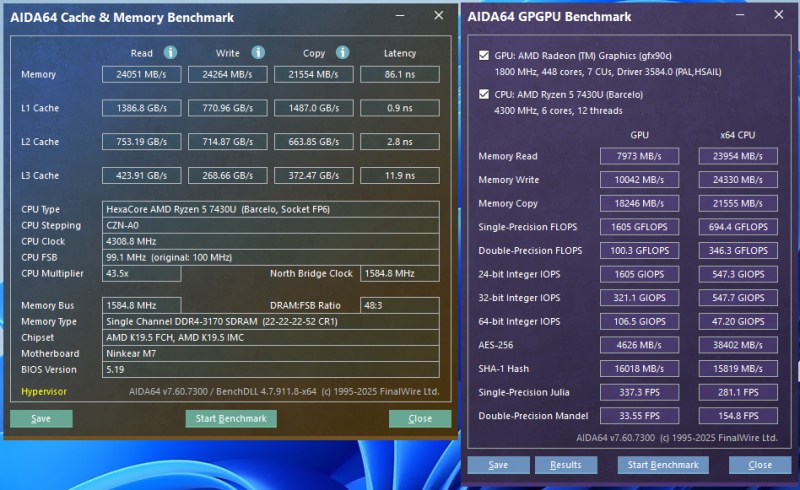This screenshot has width=800, height=490.
Task: Click CPU AES-256 value 38402 MB/s
Action: (x=738, y=345)
